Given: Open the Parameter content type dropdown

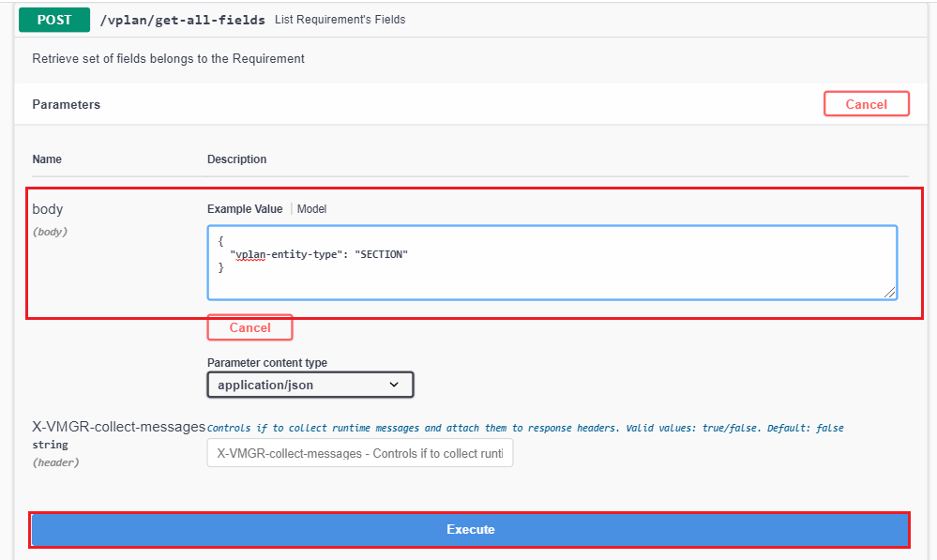Looking at the screenshot, I should (310, 385).
